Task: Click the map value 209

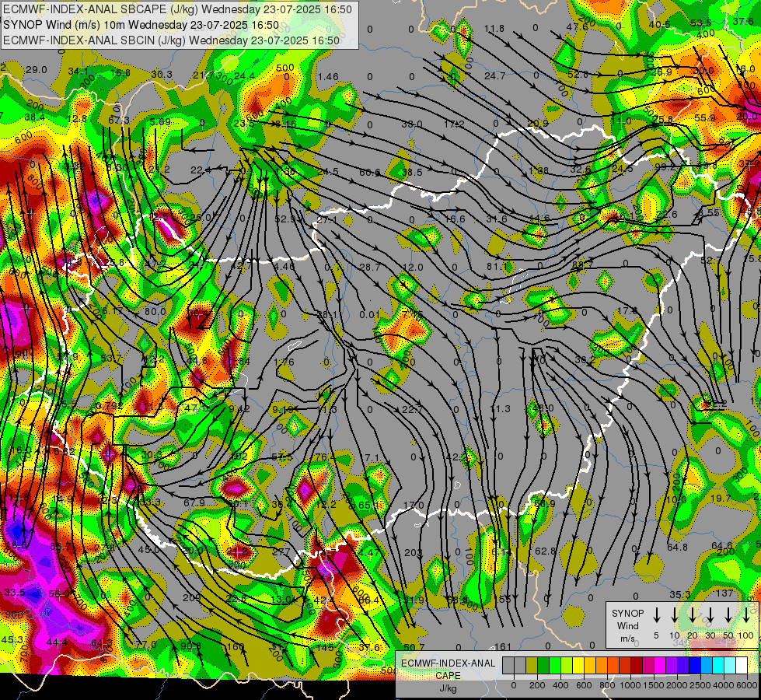Action: (192, 597)
